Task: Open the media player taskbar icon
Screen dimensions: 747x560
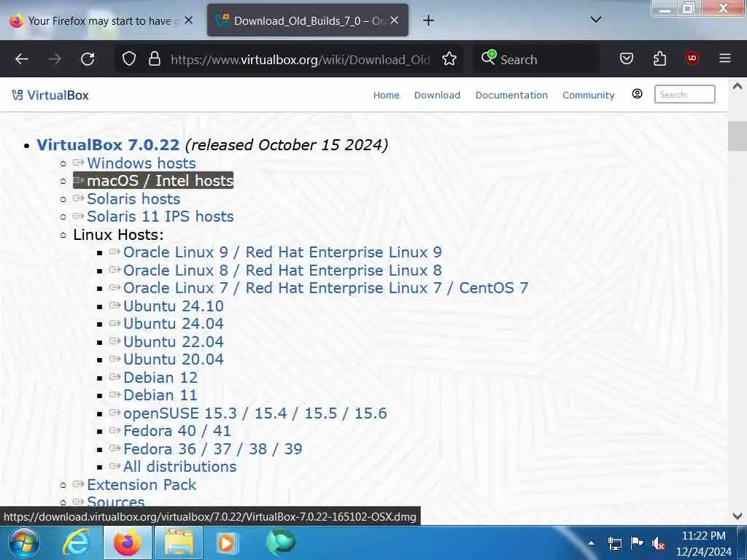Action: tap(226, 542)
